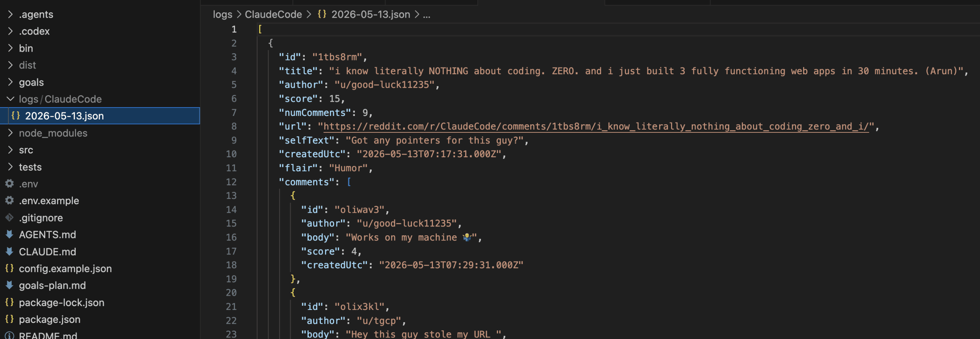Click the numComments value 9
The width and height of the screenshot is (980, 339).
pyautogui.click(x=365, y=113)
